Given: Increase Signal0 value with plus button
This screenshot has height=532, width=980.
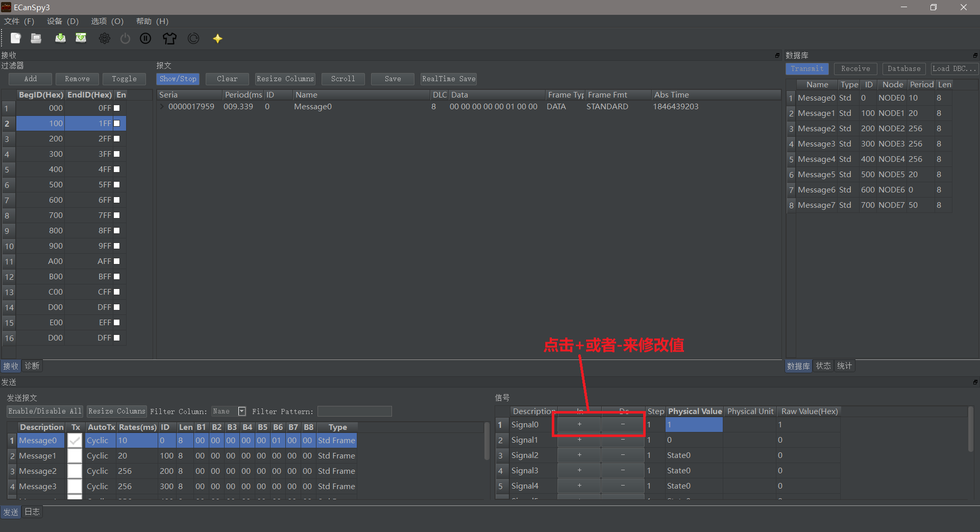Looking at the screenshot, I should click(579, 424).
